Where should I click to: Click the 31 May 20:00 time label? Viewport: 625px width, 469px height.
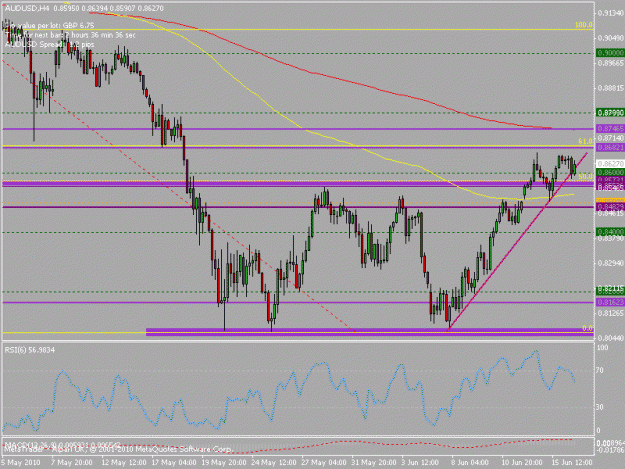pos(374,463)
